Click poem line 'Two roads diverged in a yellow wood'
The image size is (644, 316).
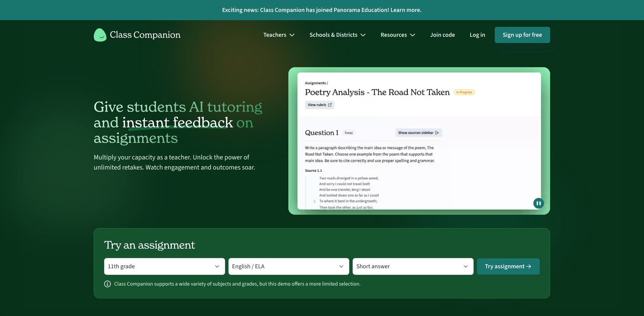point(349,178)
